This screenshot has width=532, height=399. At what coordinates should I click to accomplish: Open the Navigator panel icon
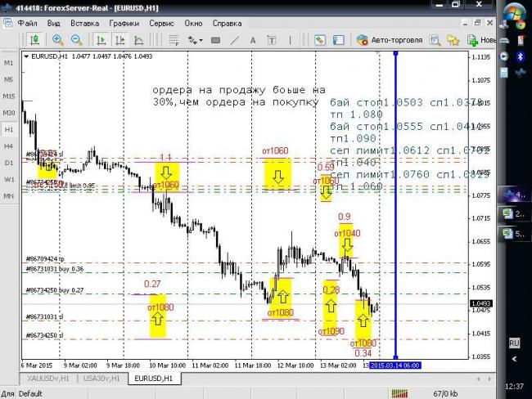(x=338, y=40)
